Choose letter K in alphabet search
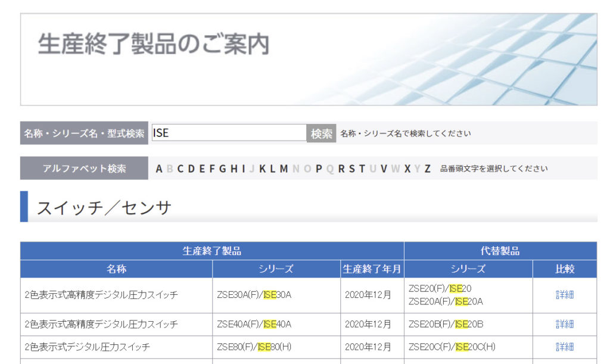Screen dimensions: 610x364 pyautogui.click(x=263, y=169)
